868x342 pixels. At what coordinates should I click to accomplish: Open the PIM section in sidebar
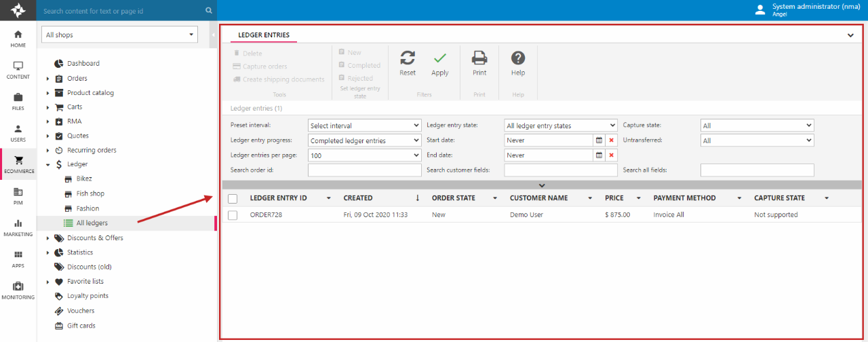(x=18, y=195)
